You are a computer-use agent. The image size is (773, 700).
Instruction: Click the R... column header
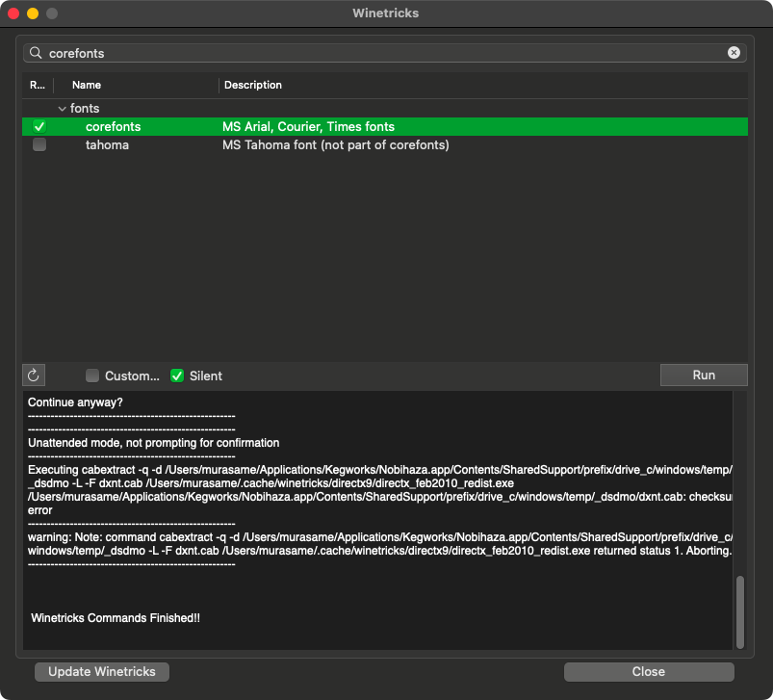[x=38, y=85]
